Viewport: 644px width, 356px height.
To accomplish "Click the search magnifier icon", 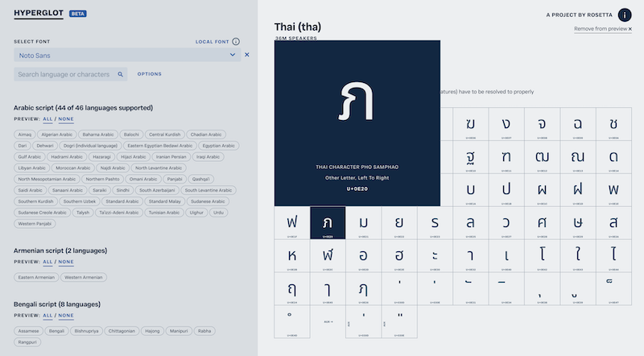I will [120, 74].
